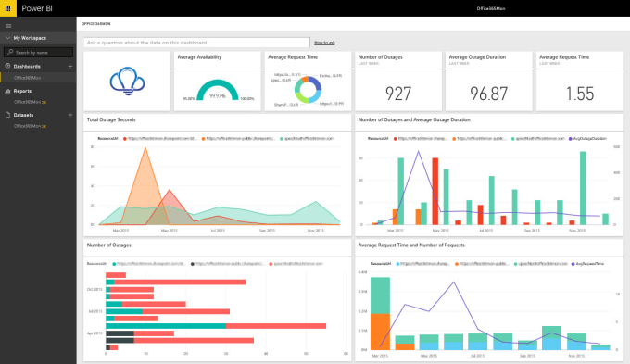Toggle the hamburger navigation menu

pos(8,26)
